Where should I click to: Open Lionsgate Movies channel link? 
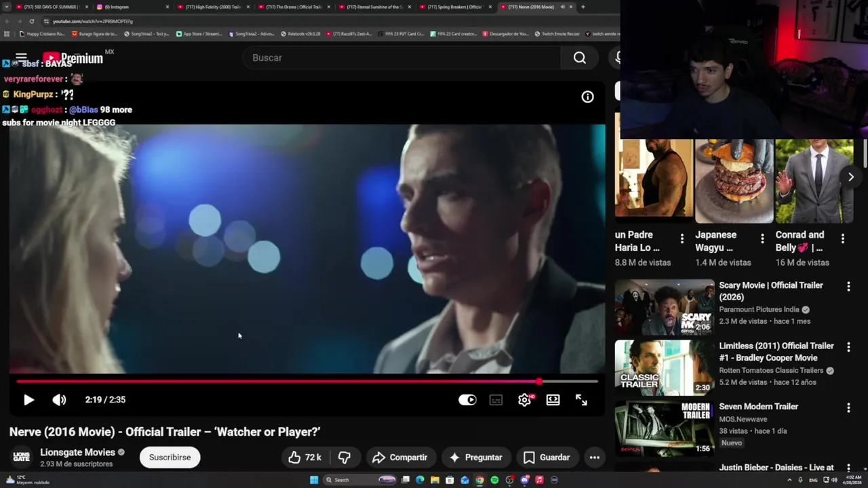point(77,452)
